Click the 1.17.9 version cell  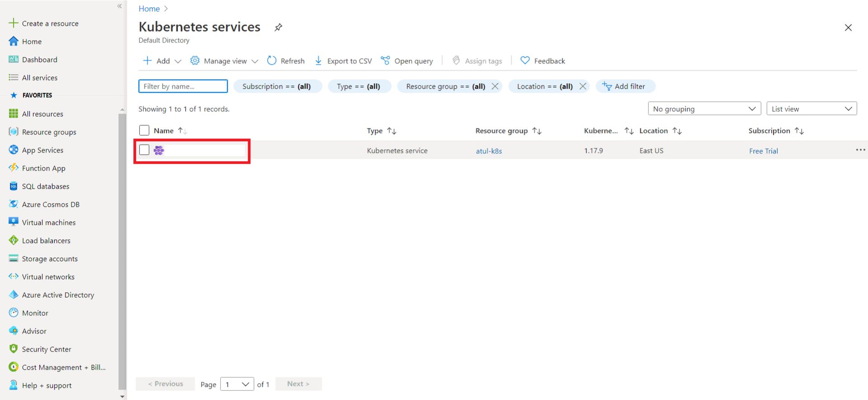[x=593, y=151]
